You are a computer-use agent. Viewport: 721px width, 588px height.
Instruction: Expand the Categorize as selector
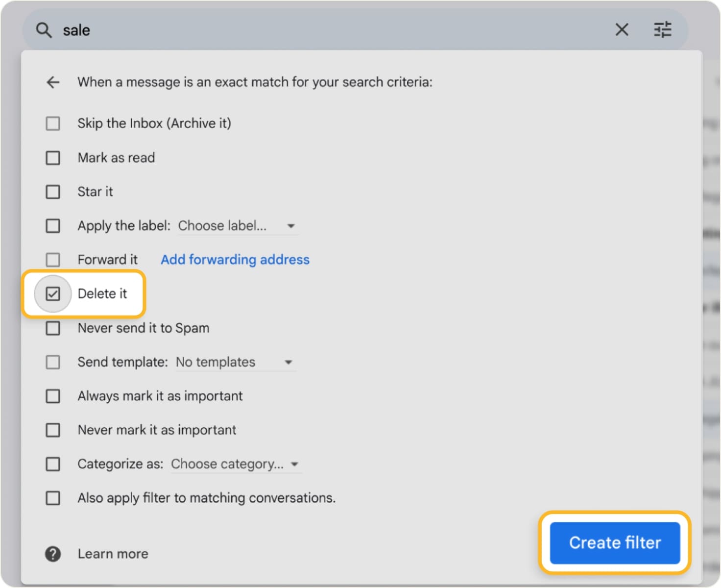(x=227, y=464)
